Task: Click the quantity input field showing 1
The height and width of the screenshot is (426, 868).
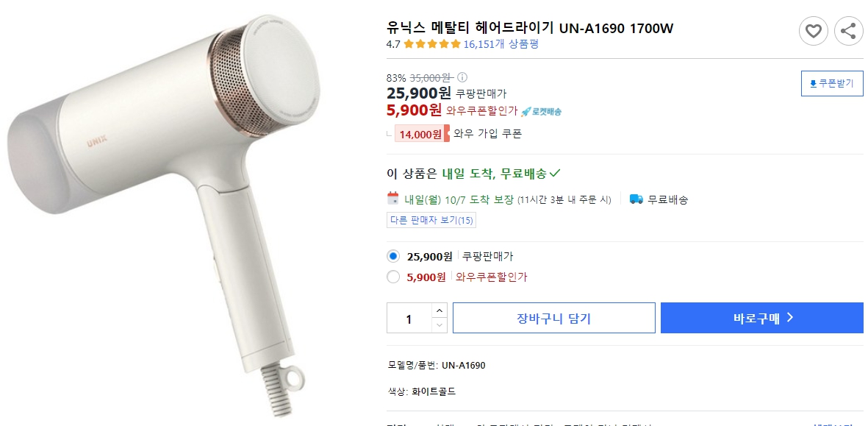Action: coord(408,318)
